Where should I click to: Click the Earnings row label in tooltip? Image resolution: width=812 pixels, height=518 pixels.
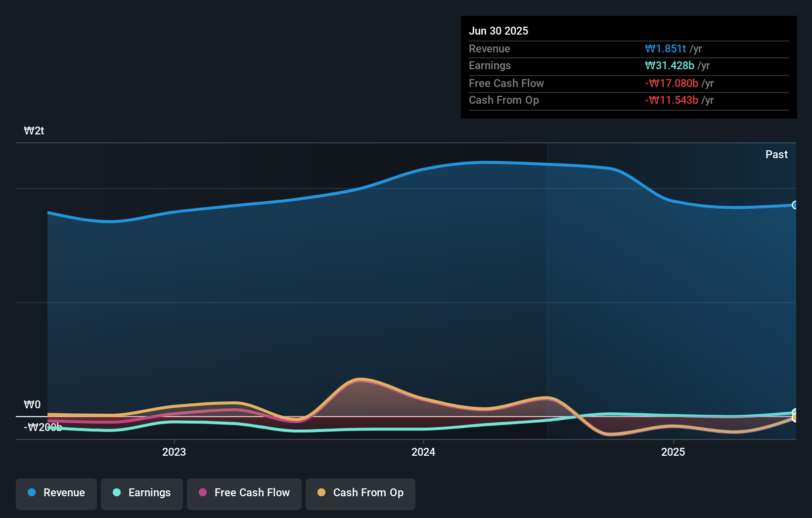[x=490, y=65]
